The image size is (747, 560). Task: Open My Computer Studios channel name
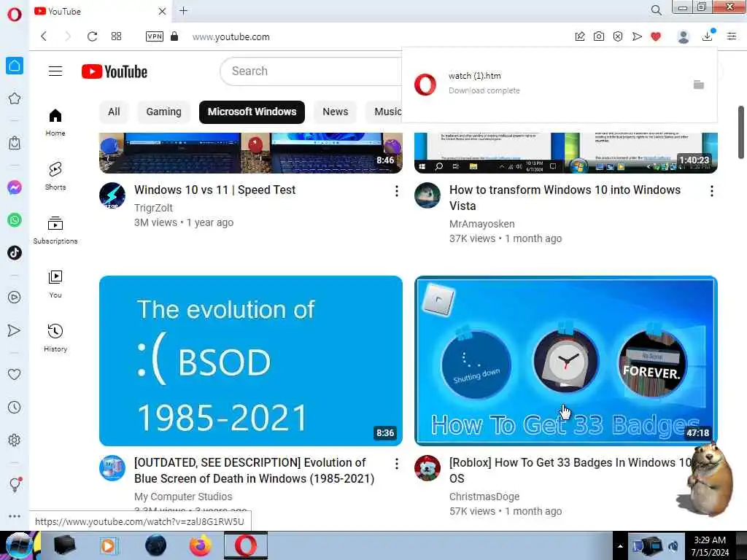click(183, 497)
